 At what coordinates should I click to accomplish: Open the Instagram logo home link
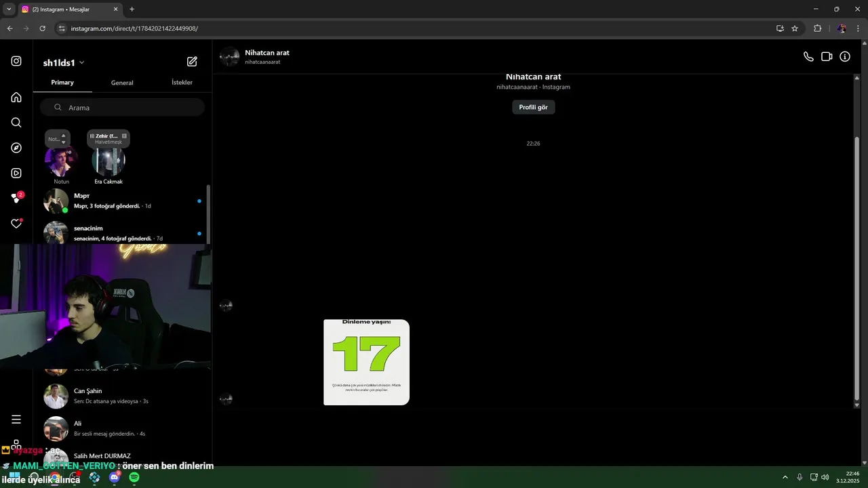click(x=16, y=61)
